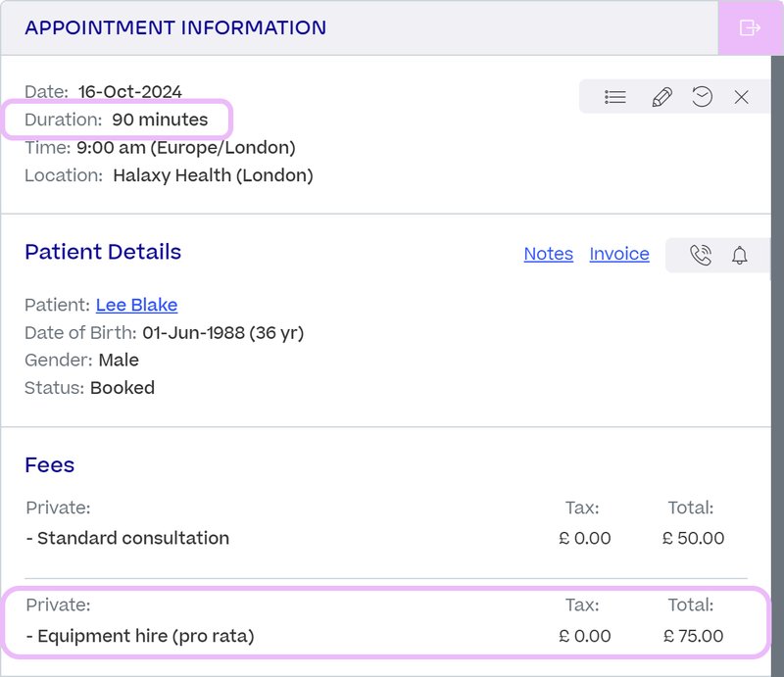Click the Equipment hire (pro rata) fee row
The height and width of the screenshot is (677, 784).
(x=385, y=621)
